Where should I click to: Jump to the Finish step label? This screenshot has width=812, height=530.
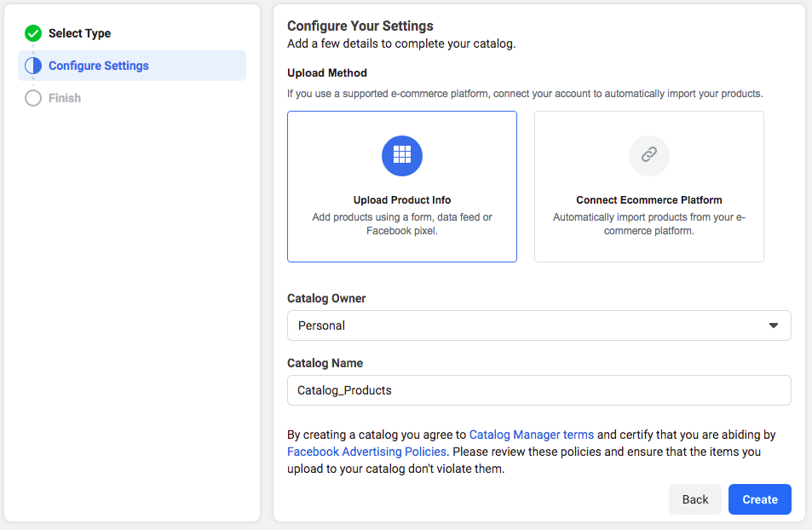[65, 98]
